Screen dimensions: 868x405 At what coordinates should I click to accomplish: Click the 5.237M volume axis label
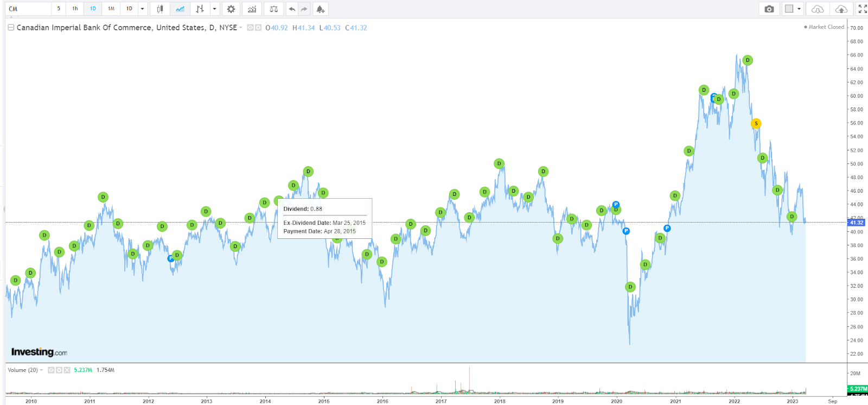pyautogui.click(x=858, y=389)
